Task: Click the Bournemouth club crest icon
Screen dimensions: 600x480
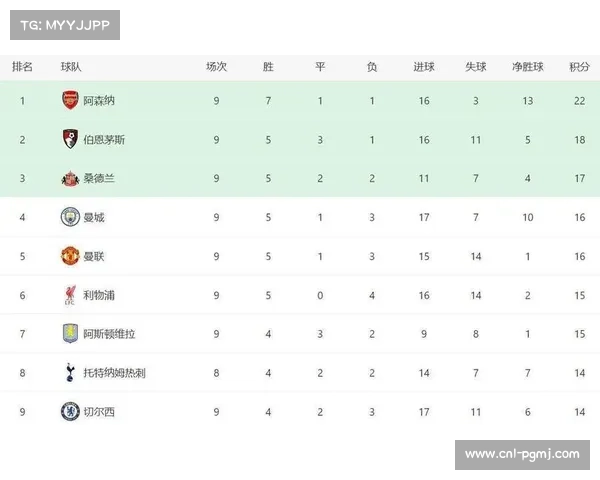Action: tap(70, 140)
